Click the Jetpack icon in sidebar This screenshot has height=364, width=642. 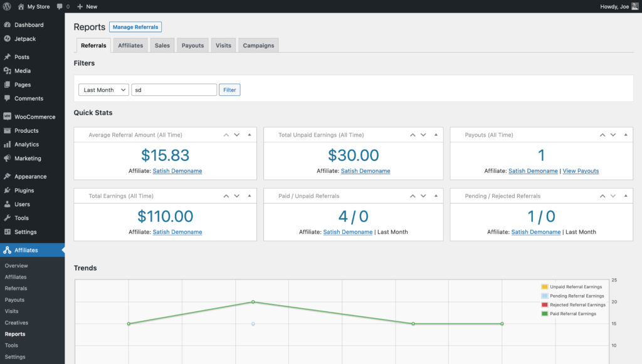(7, 39)
